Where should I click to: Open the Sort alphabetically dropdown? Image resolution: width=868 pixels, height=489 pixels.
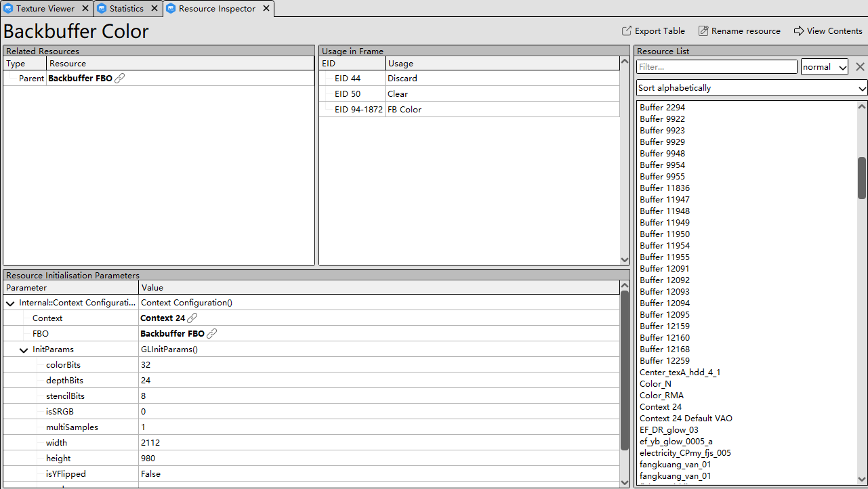pyautogui.click(x=751, y=88)
